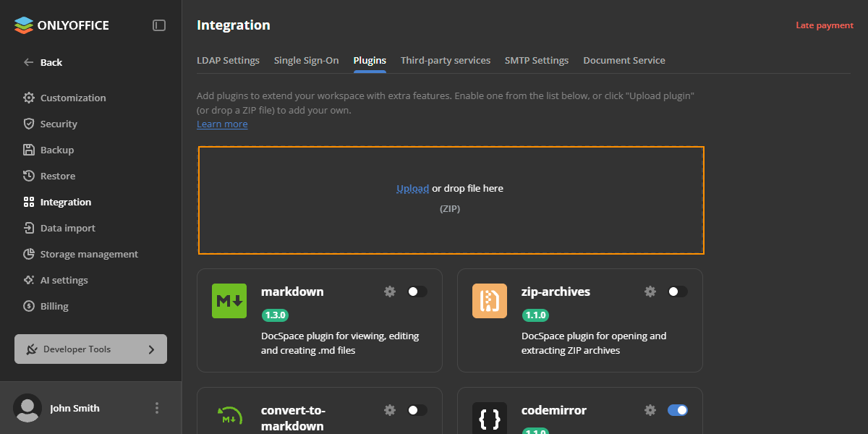
Task: Click the zip-archives plugin logo
Action: pyautogui.click(x=490, y=301)
